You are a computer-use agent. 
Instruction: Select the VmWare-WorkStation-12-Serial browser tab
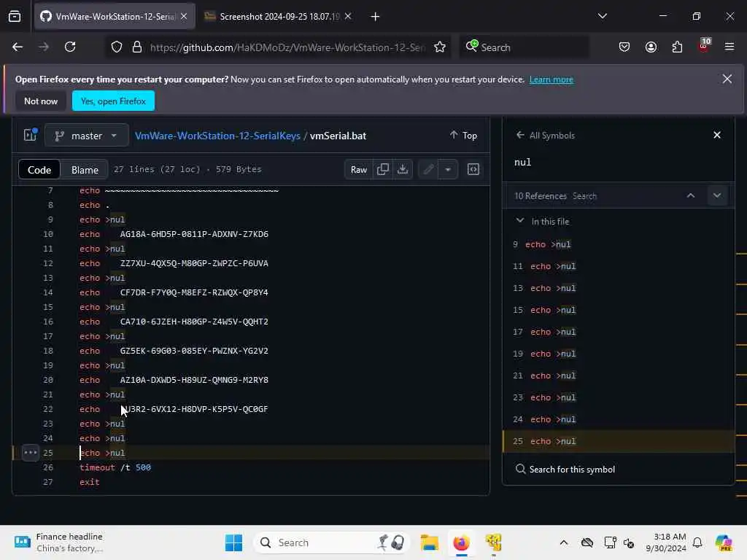tap(115, 17)
